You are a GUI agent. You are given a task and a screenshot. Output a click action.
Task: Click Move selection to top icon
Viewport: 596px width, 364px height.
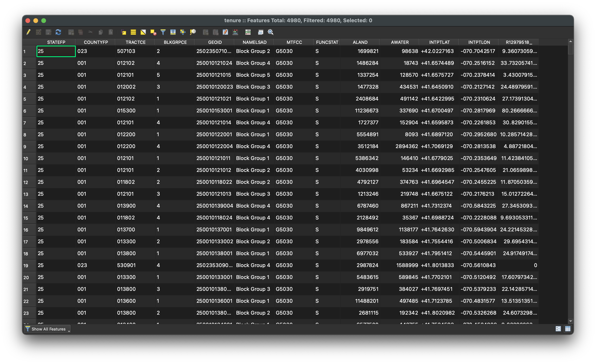[173, 32]
